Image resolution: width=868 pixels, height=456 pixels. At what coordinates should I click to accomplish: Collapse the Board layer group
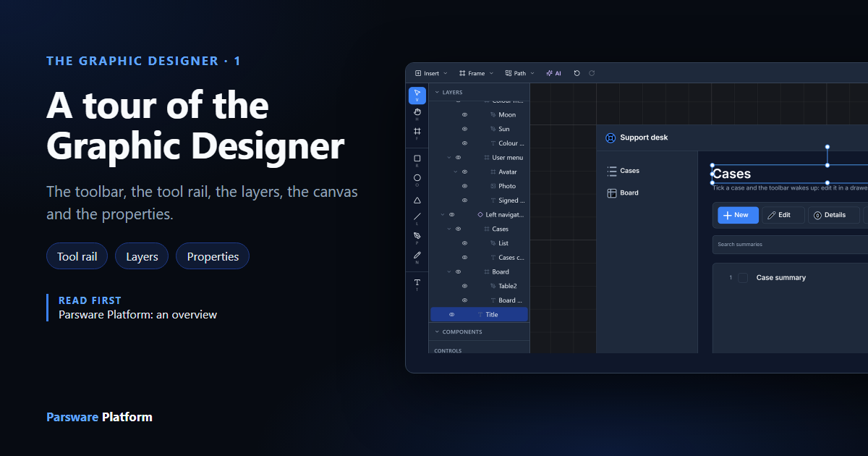tap(449, 272)
